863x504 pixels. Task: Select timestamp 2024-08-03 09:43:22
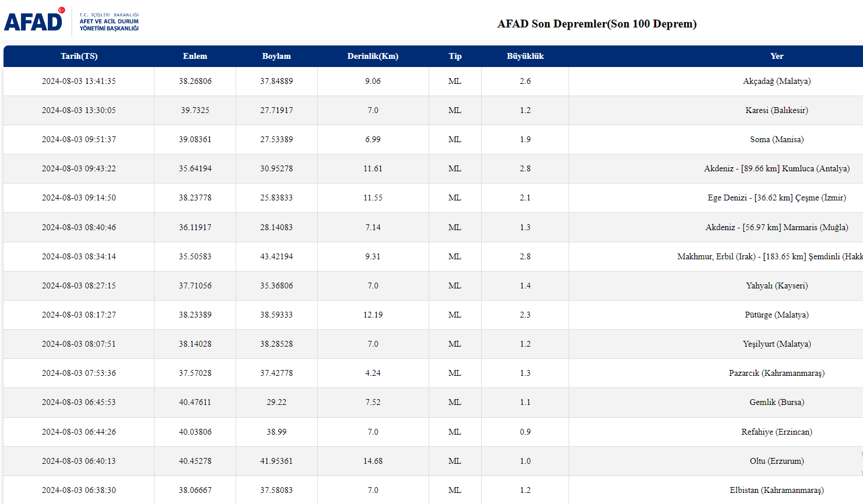point(79,168)
